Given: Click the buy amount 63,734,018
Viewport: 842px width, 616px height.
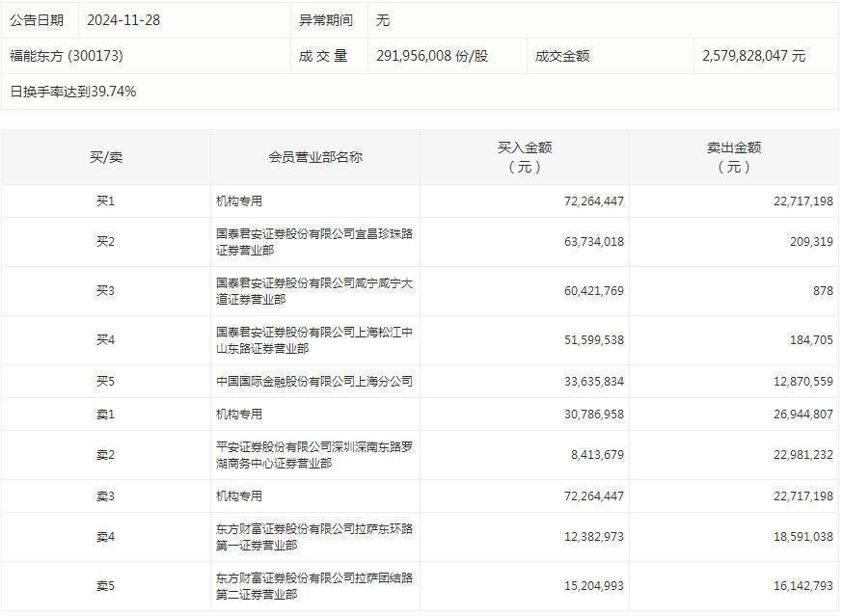Looking at the screenshot, I should tap(594, 242).
